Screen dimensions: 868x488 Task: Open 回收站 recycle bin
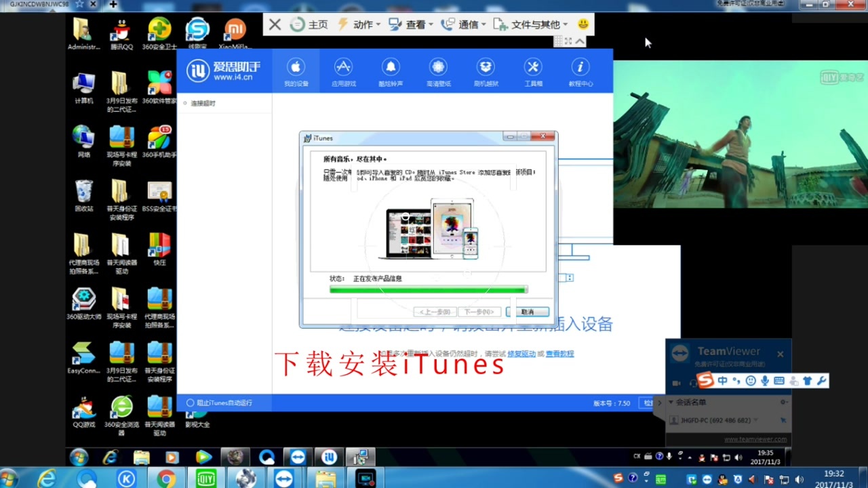(x=83, y=195)
